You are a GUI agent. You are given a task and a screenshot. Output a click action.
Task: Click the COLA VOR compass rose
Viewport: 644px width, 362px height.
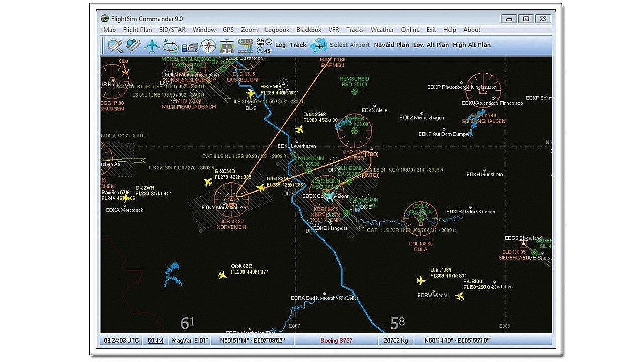click(420, 219)
